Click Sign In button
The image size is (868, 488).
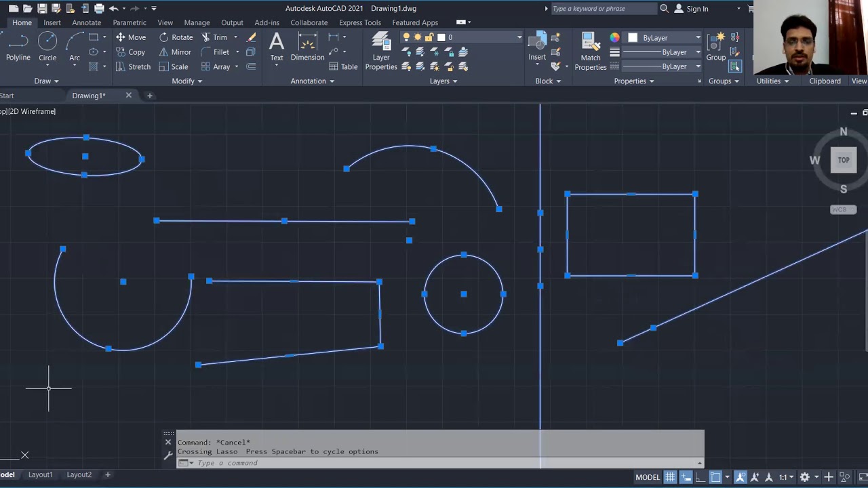(691, 8)
